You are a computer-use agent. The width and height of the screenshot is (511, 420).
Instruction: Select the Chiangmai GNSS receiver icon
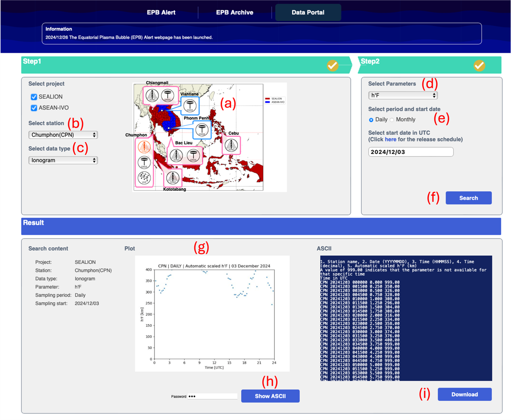[x=168, y=95]
